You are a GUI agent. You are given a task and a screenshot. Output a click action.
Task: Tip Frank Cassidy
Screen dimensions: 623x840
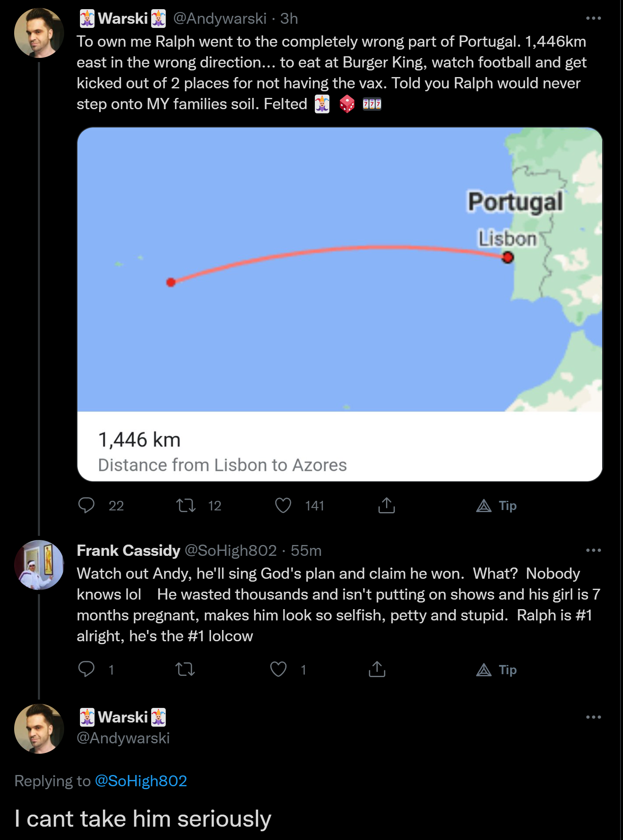click(496, 669)
